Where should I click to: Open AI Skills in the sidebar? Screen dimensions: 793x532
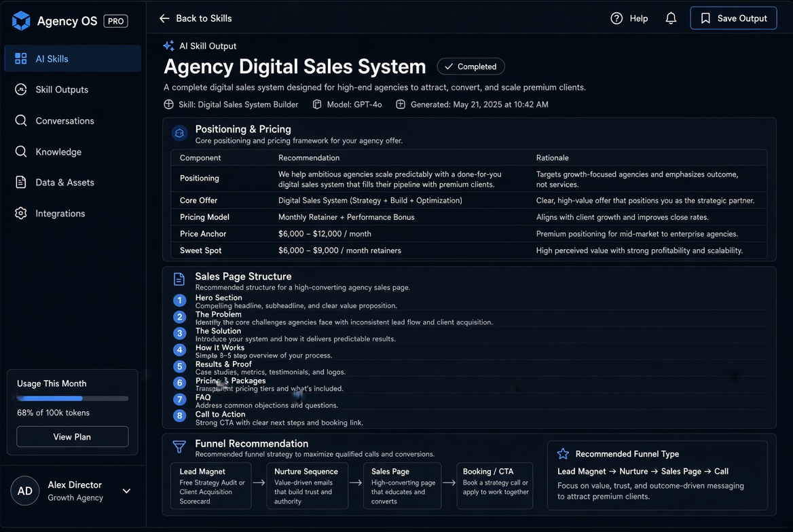click(73, 58)
